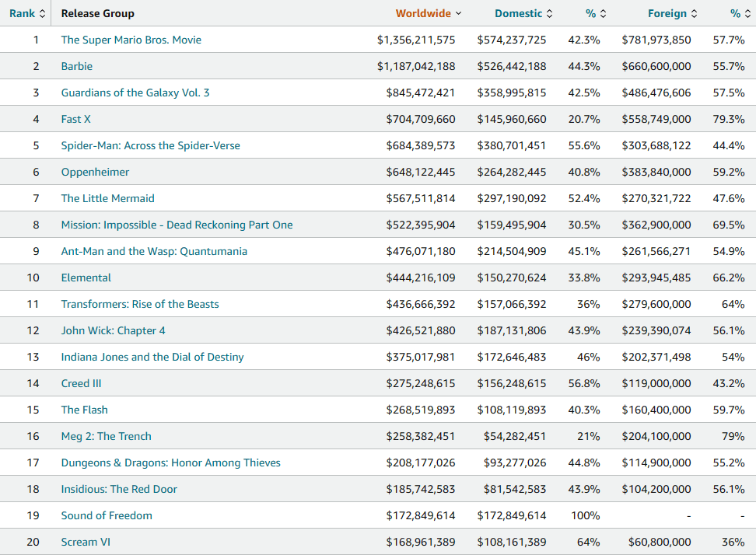Open John Wick: Chapter 4 link
The image size is (756, 555).
coord(113,330)
